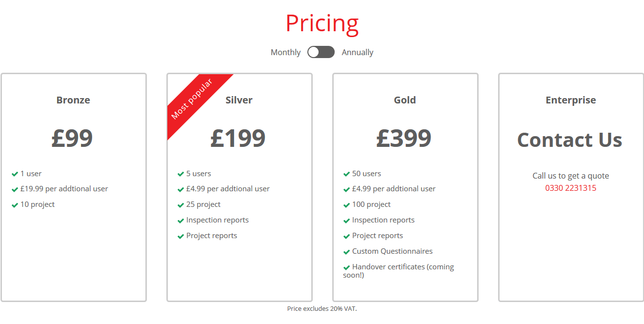Click checkmark icon beside Bronze 1 user
Screen dimensions: 644x324
tap(15, 174)
